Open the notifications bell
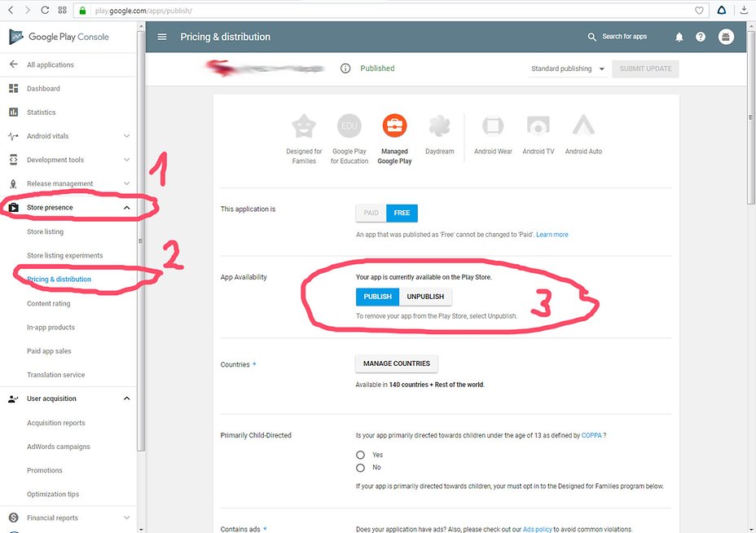This screenshot has width=756, height=533. pyautogui.click(x=679, y=37)
